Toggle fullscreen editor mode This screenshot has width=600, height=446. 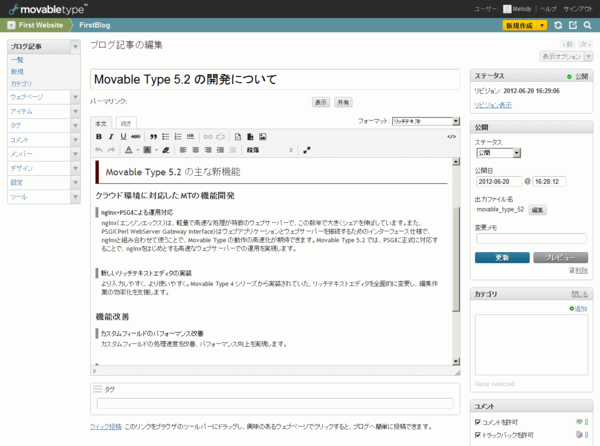(x=307, y=150)
